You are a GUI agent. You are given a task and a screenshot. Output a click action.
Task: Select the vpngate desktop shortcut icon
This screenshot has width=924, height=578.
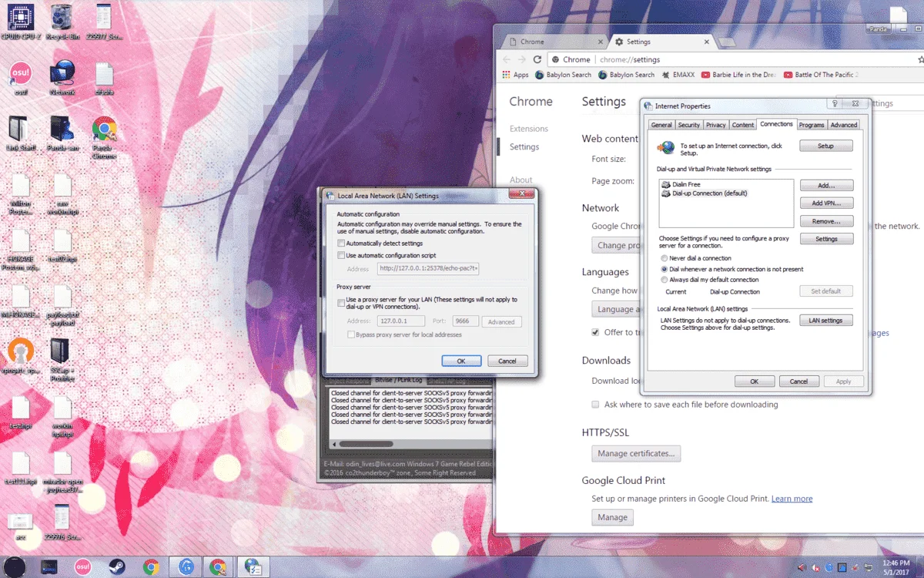(x=20, y=356)
